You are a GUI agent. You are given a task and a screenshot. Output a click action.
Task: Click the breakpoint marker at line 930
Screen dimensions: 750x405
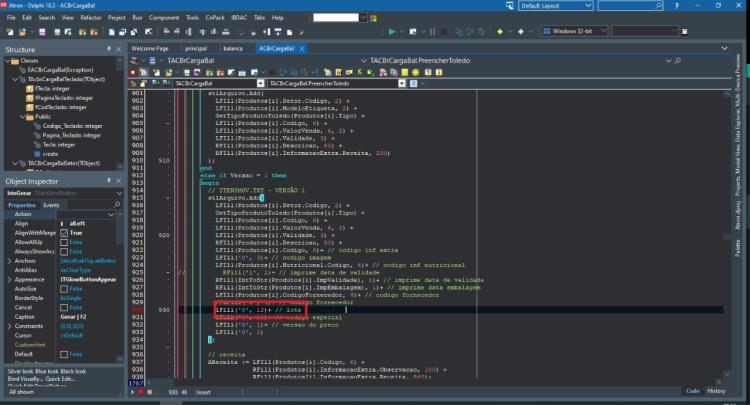pyautogui.click(x=137, y=310)
